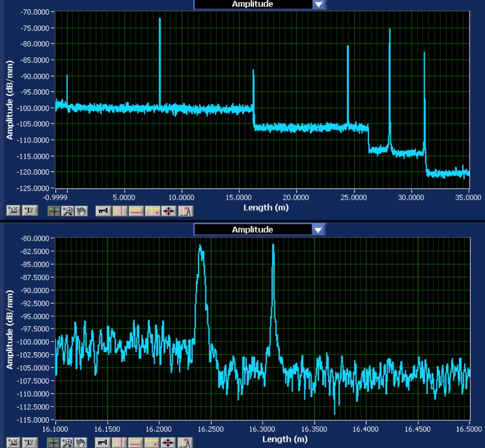This screenshot has height=448, width=485.
Task: Click the upper Amplitude selector field
Action: tap(253, 4)
